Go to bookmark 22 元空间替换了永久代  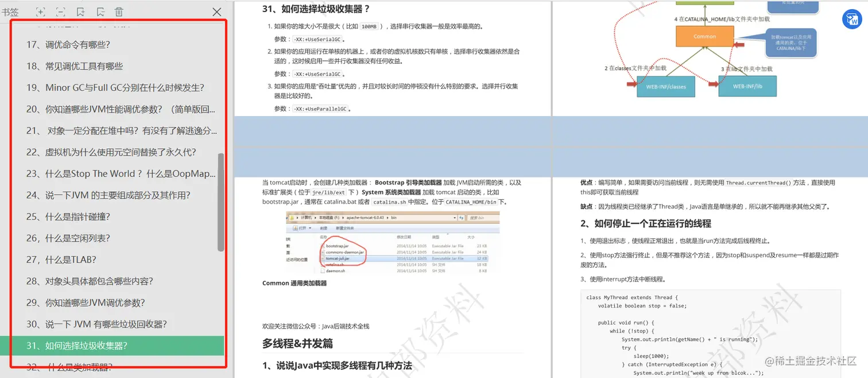coord(111,152)
